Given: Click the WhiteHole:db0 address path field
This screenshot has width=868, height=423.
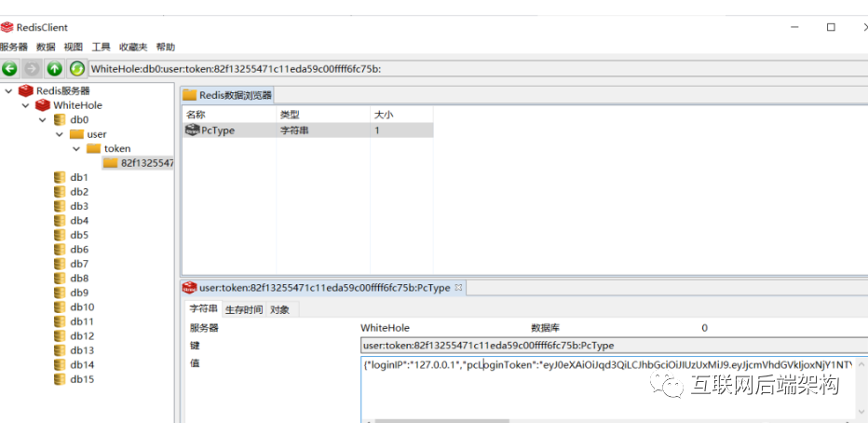Looking at the screenshot, I should click(x=478, y=69).
